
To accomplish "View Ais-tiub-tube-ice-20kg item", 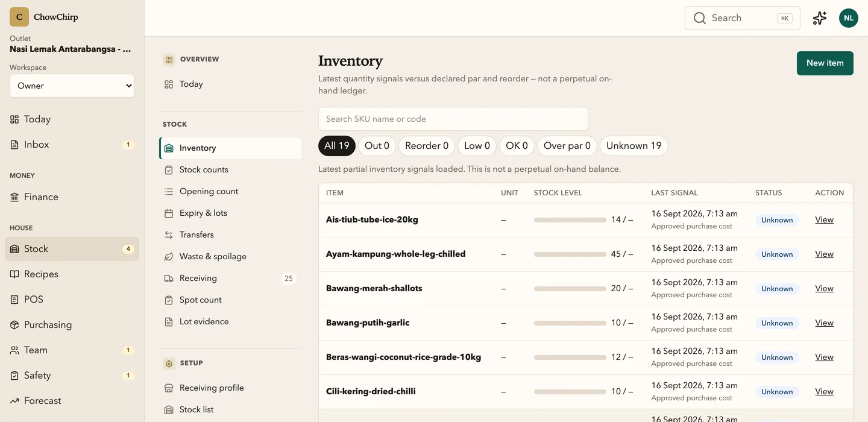I will tap(824, 220).
